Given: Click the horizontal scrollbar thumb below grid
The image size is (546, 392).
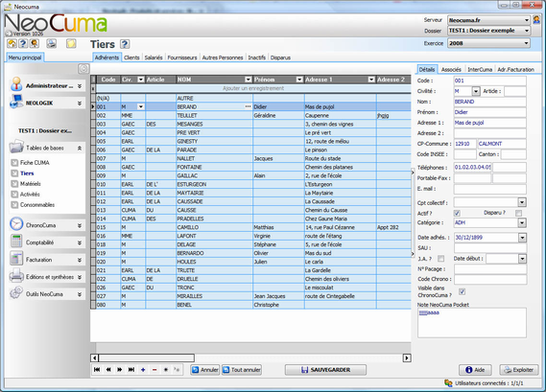Looking at the screenshot, I should pos(147,357).
